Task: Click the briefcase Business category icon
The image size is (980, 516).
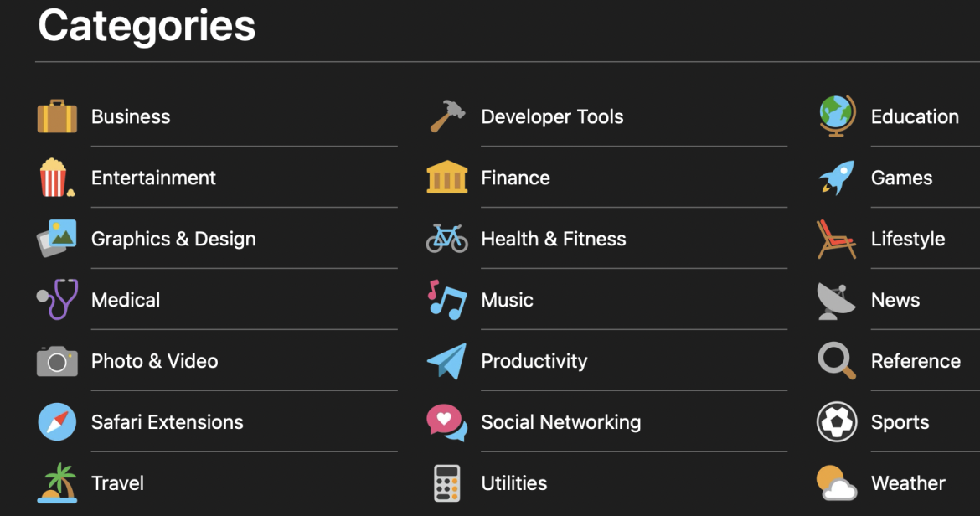Action: pos(55,116)
